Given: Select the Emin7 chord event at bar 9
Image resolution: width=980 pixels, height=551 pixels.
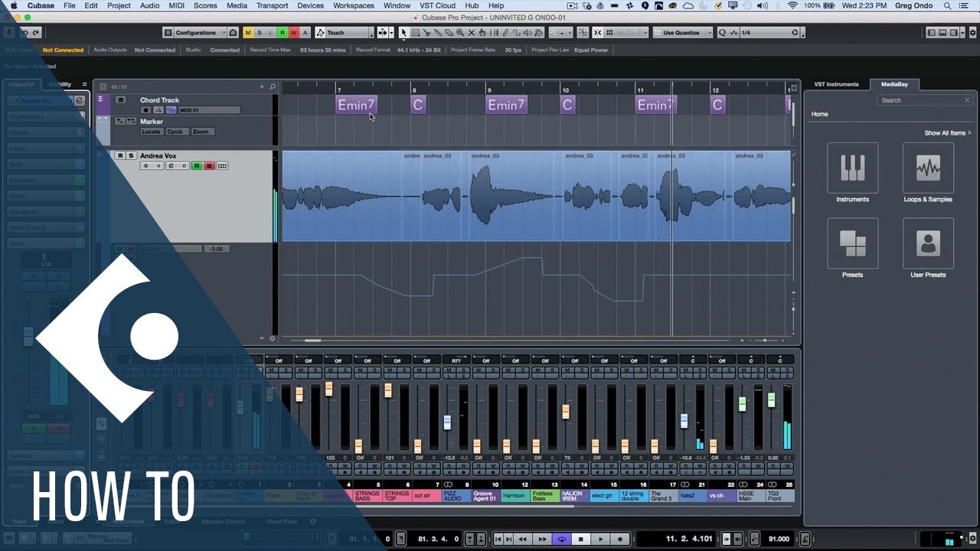Looking at the screenshot, I should click(506, 105).
